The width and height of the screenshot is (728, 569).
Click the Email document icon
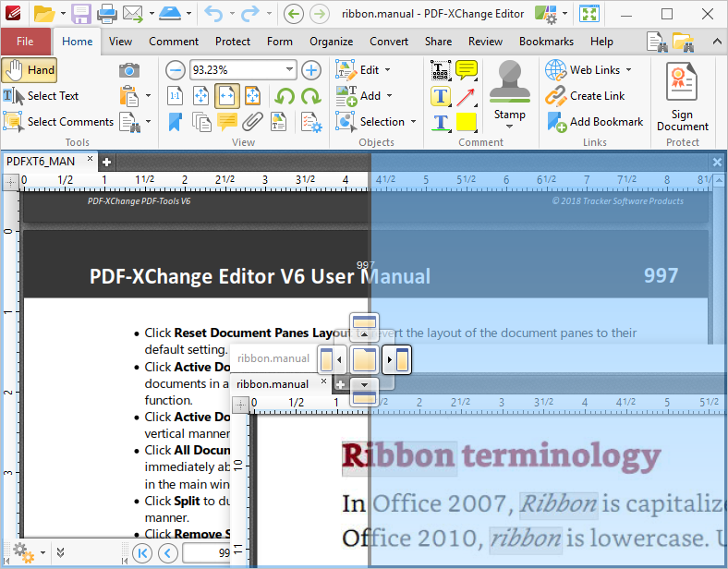[x=133, y=14]
